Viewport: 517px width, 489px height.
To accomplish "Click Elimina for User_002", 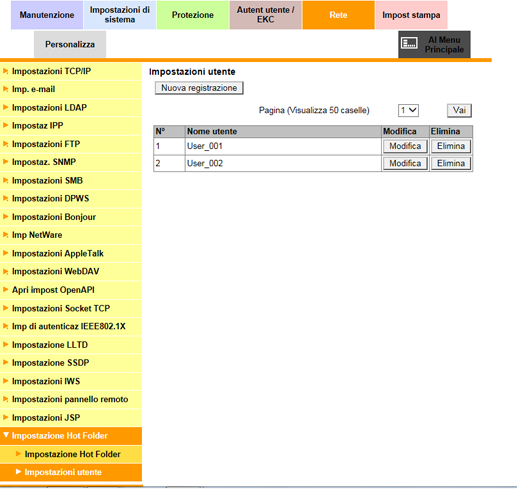I will pos(451,163).
